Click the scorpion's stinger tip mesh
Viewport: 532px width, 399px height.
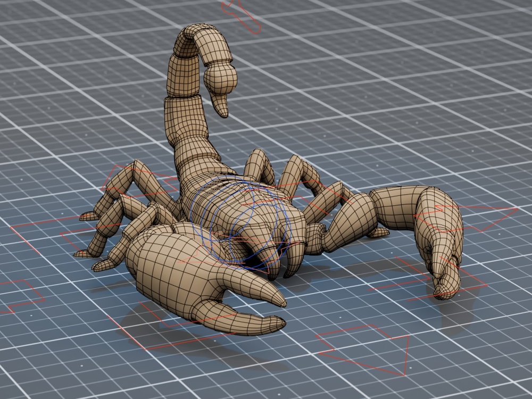tap(220, 105)
